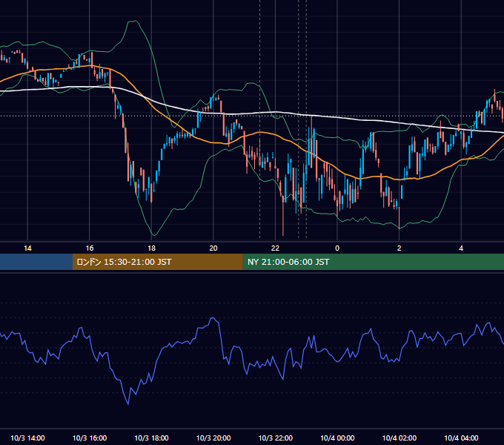The image size is (504, 445).
Task: Click the 10/4 00:00 time label
Action: pos(337,438)
